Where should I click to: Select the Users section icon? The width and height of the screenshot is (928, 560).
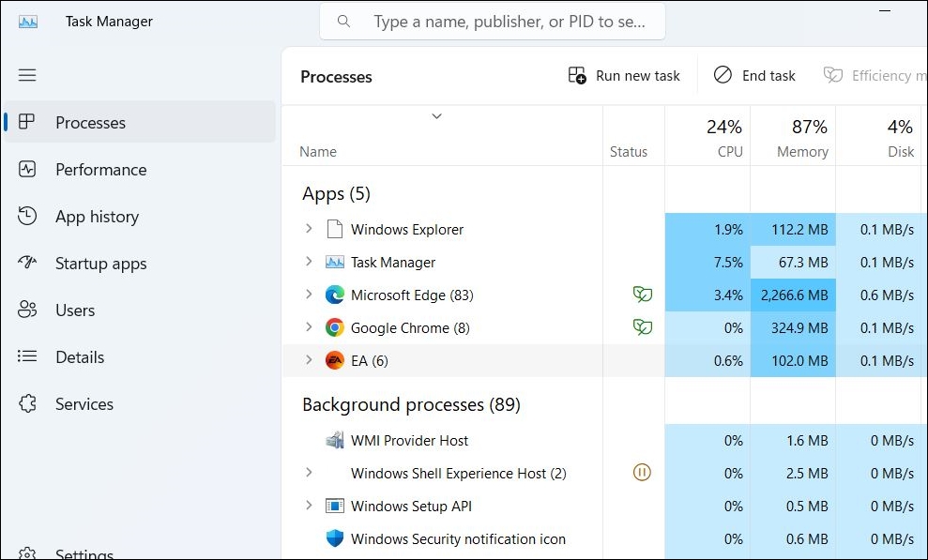(29, 310)
